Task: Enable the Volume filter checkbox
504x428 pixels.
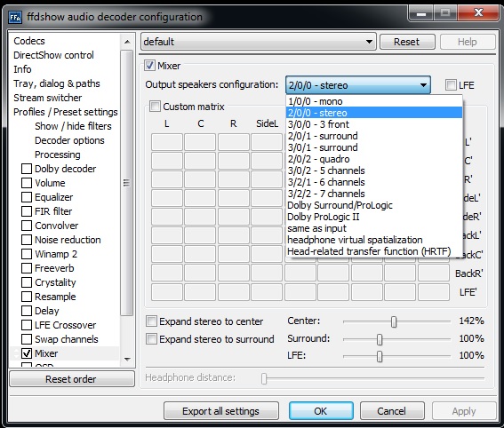Action: 27,183
